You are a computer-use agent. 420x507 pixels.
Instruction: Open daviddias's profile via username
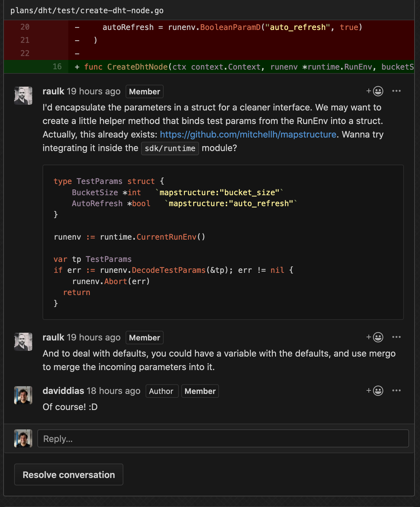[63, 391]
